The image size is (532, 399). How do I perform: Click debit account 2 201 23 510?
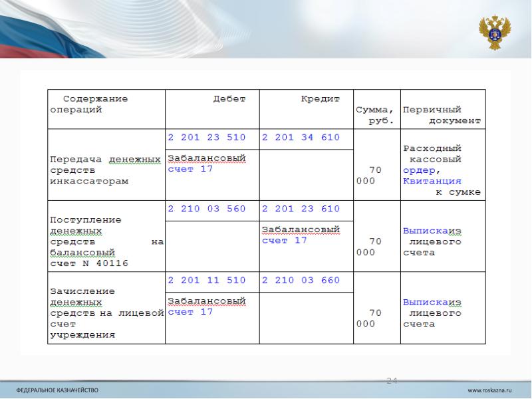click(207, 138)
